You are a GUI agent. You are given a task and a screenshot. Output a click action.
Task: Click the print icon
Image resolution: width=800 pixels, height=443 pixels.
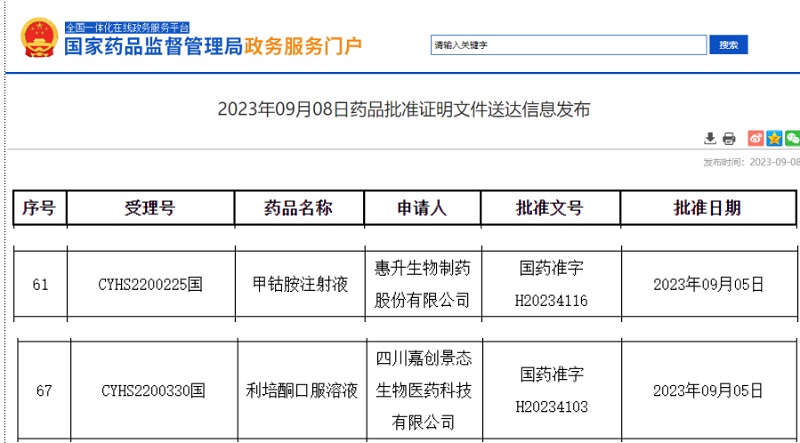729,138
